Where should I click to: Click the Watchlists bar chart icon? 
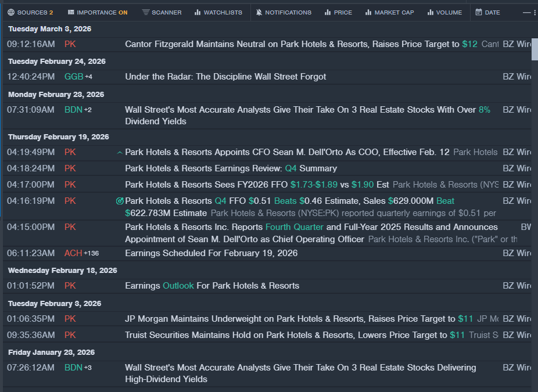click(198, 12)
